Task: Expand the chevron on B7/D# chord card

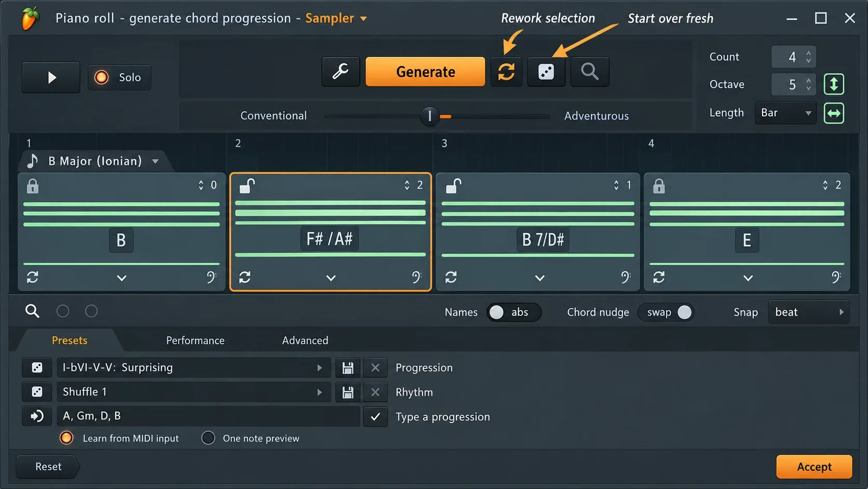Action: pyautogui.click(x=540, y=278)
